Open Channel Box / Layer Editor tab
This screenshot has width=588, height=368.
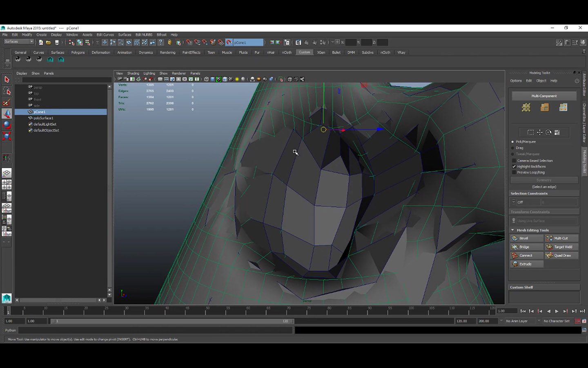pyautogui.click(x=584, y=123)
